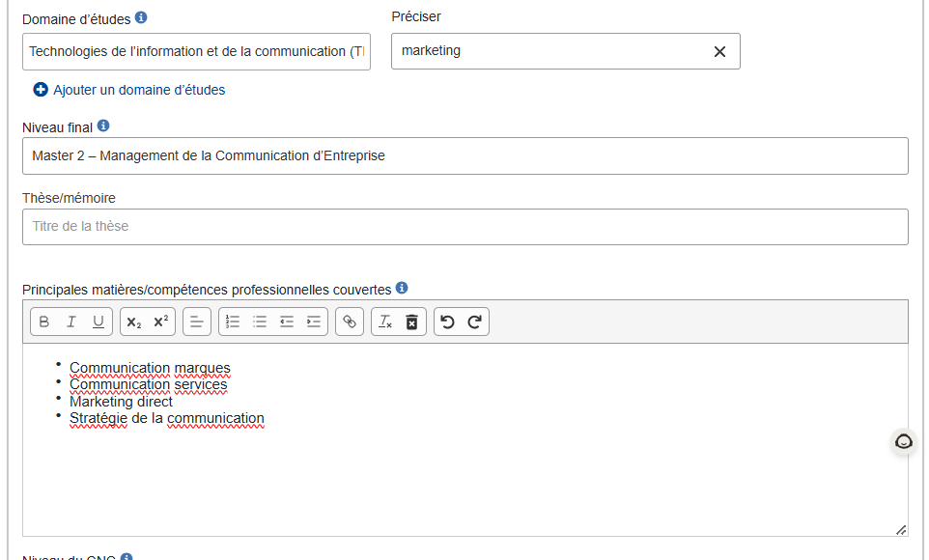Open the Domaine d'études field
Image resolution: width=929 pixels, height=560 pixels.
196,52
